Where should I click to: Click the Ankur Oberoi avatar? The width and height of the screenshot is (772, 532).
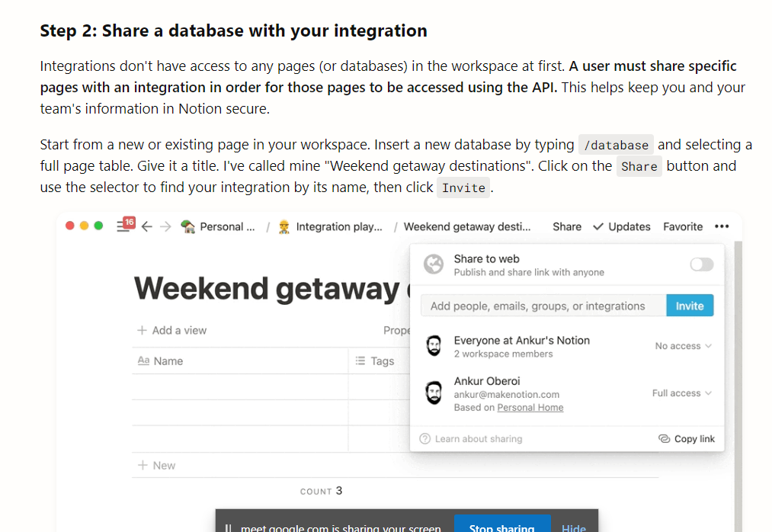click(x=434, y=393)
